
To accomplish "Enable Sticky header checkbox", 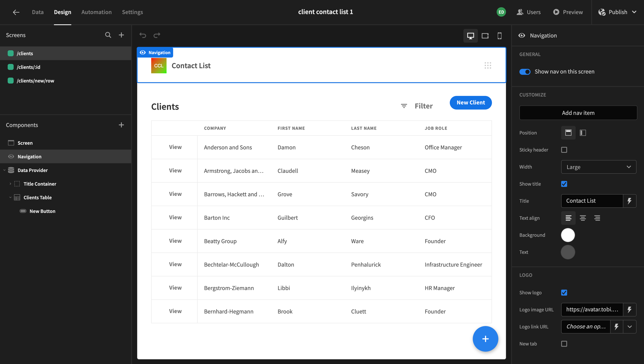I will [564, 150].
